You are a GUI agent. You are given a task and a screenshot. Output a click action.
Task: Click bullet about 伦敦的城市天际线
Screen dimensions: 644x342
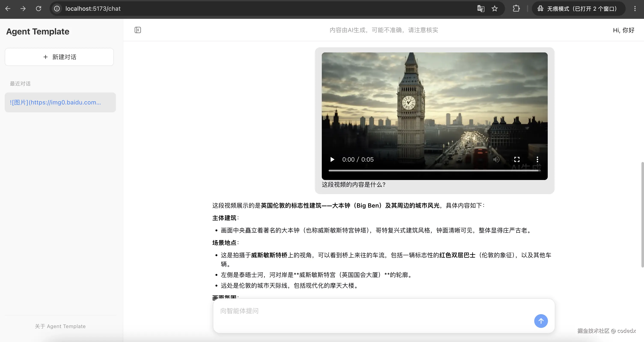click(x=290, y=285)
